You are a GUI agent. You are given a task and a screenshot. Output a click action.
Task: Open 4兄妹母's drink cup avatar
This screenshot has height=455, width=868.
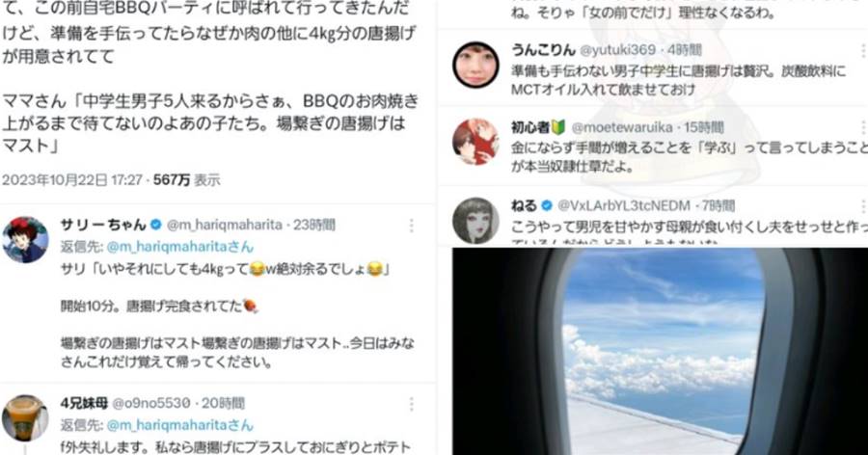pos(25,418)
